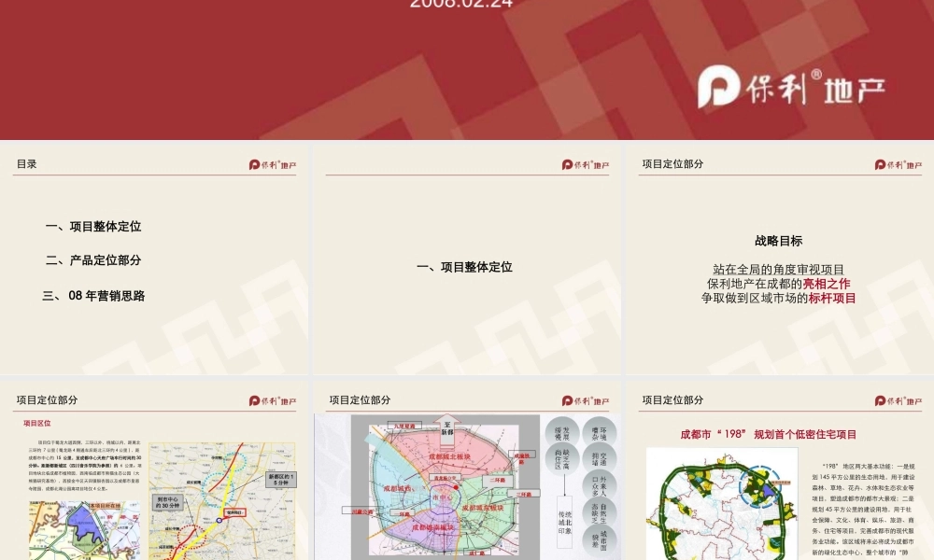Click the 目录 slide header title
The image size is (934, 560).
pyautogui.click(x=27, y=163)
